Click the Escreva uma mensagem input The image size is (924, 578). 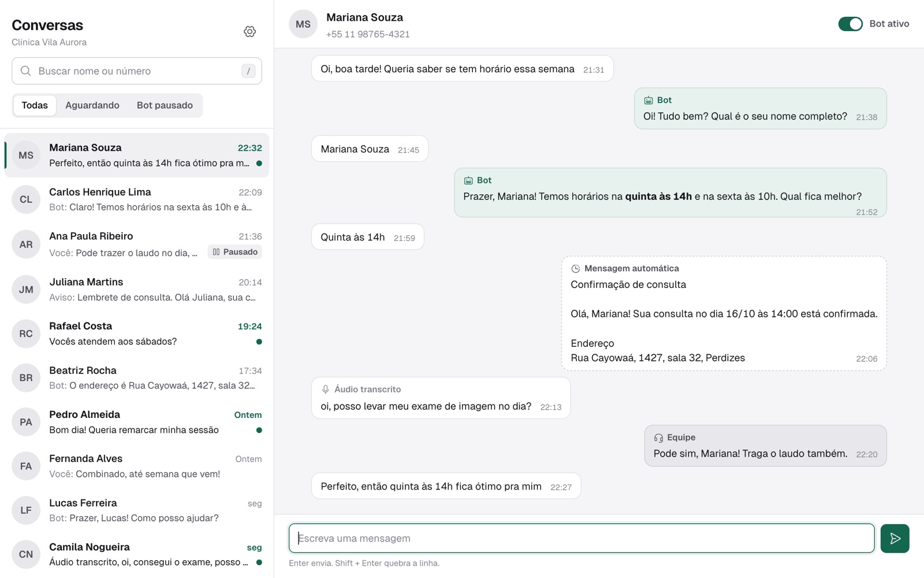point(582,539)
